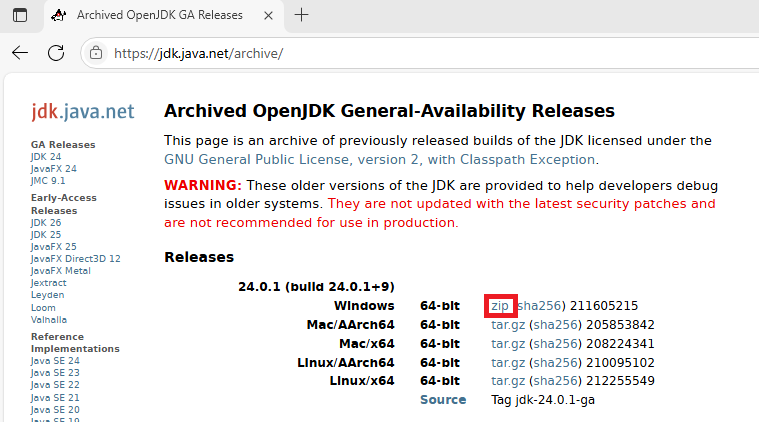
Task: Click the jdk.java.net site logo
Action: click(x=83, y=112)
